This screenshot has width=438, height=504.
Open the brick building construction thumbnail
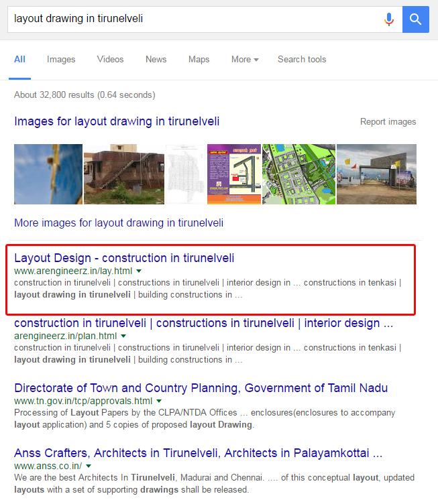click(123, 174)
